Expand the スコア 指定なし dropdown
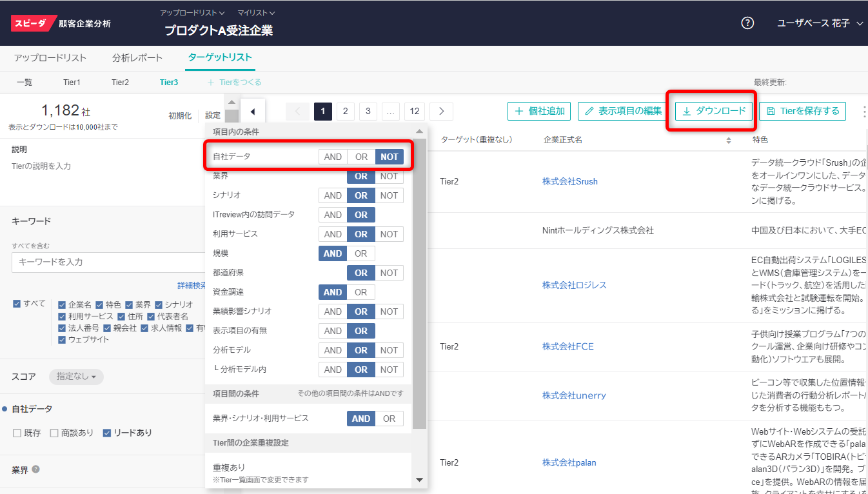The image size is (868, 494). 76,377
